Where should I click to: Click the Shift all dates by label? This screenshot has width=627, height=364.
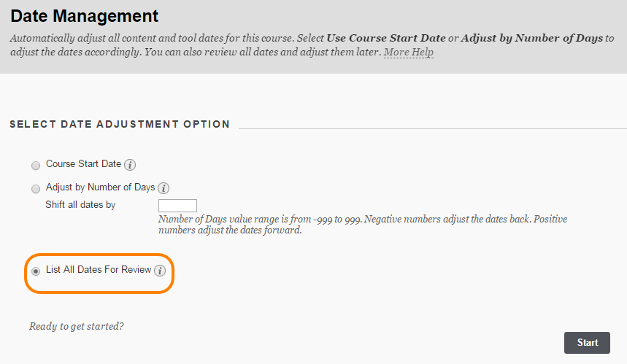80,204
